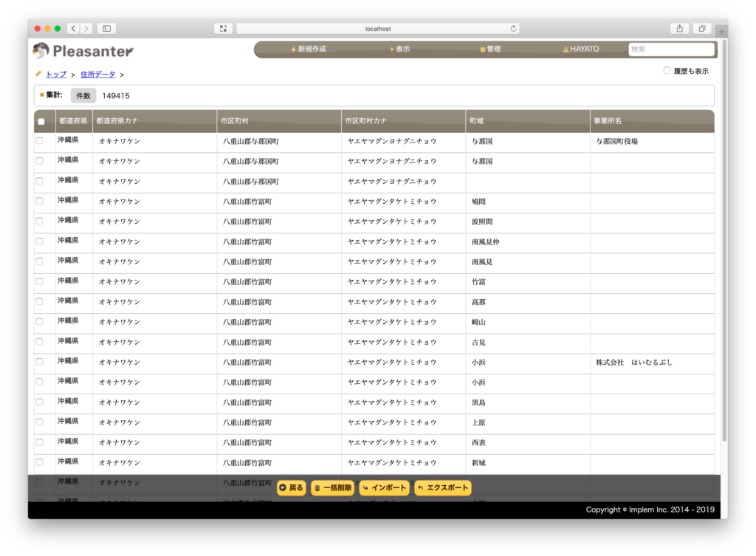Sort by 町域 column header
Image resolution: width=756 pixels, height=556 pixels.
(x=528, y=121)
